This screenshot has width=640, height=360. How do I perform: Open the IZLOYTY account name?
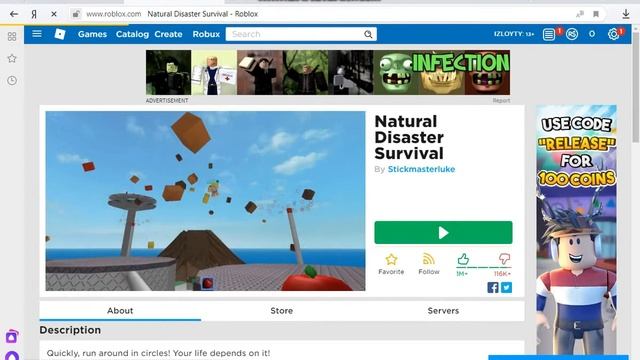point(514,34)
